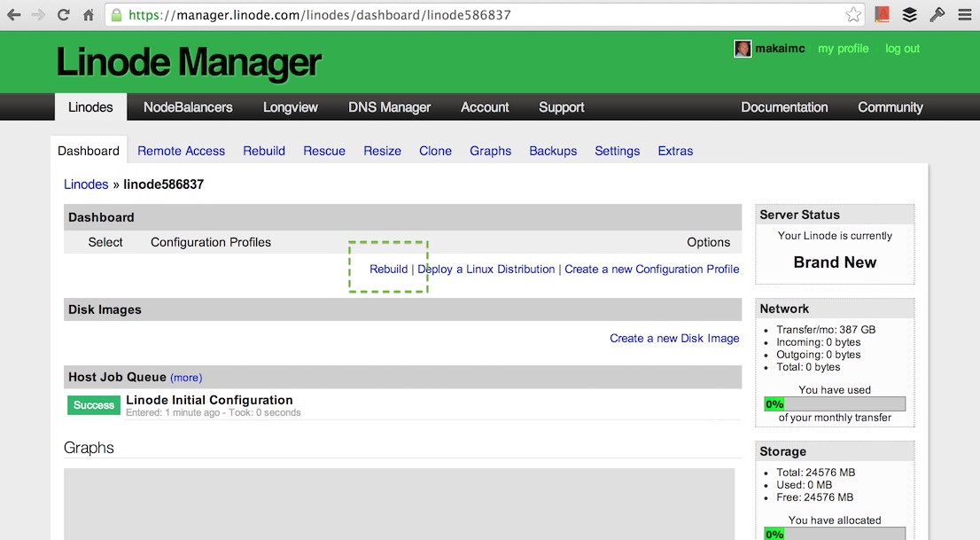Open the red bookmark extension icon
Viewport: 980px width, 540px height.
(882, 15)
